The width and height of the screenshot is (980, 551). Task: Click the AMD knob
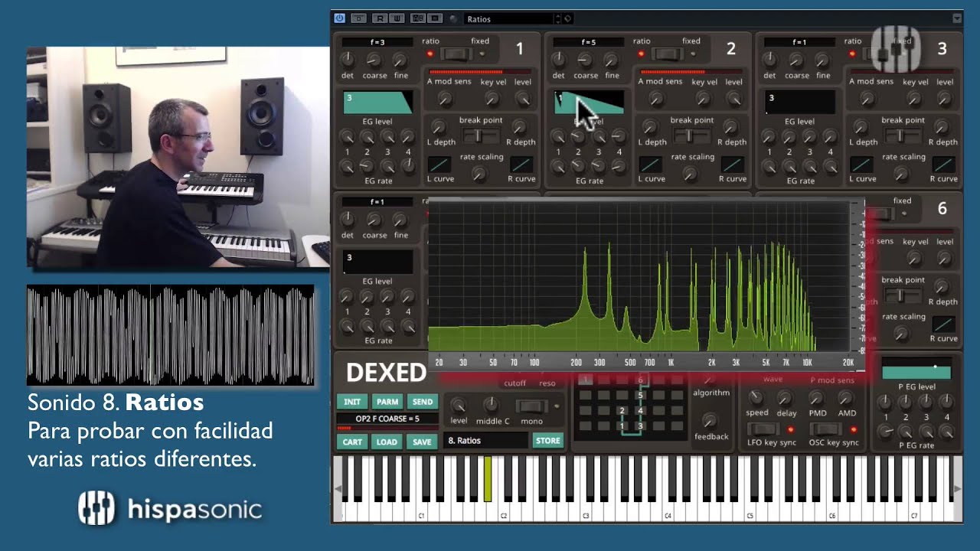click(846, 398)
